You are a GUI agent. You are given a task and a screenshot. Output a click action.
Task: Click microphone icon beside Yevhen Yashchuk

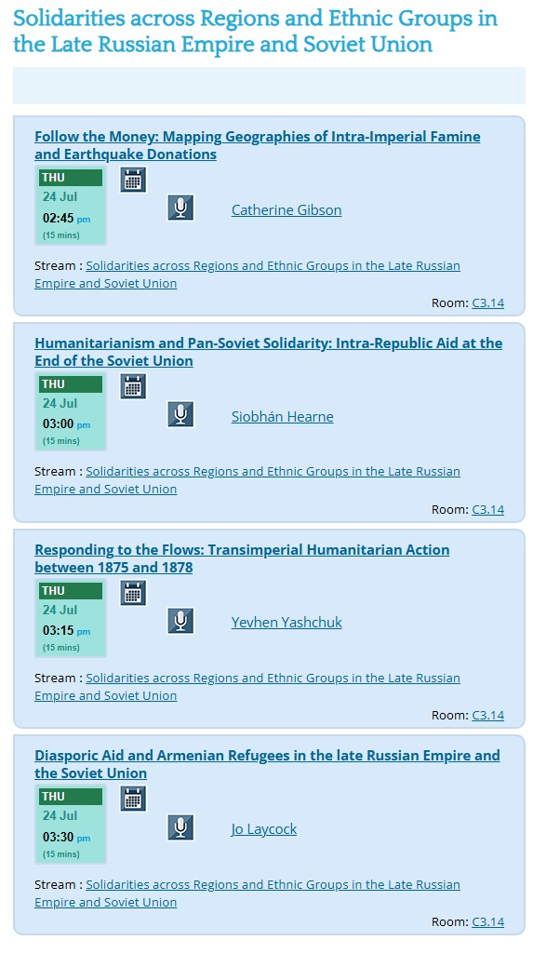[x=180, y=621]
